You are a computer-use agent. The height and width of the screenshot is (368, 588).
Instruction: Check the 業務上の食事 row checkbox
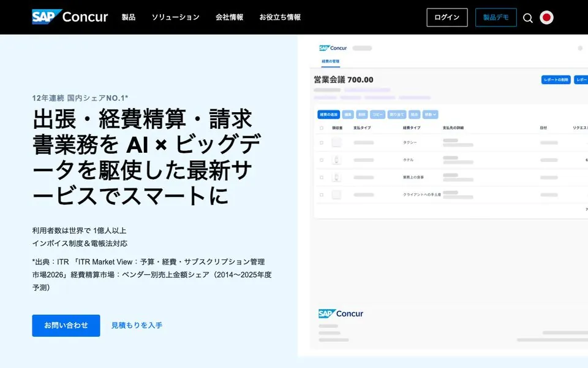point(322,177)
